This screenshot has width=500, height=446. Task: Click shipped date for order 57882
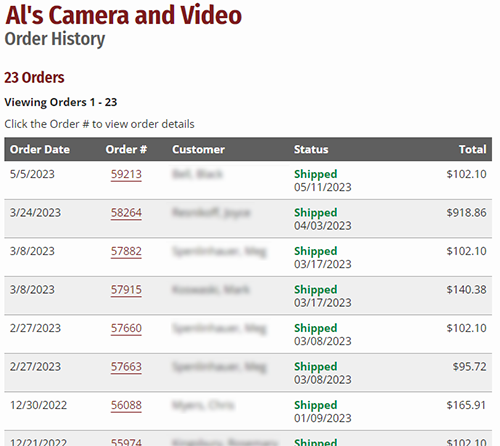click(323, 264)
